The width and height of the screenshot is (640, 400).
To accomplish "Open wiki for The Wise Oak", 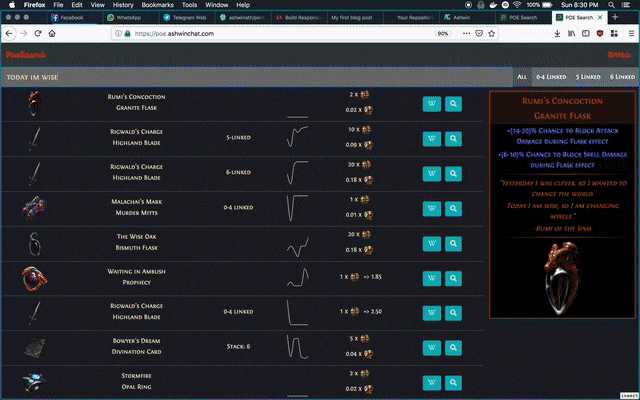I will click(432, 244).
